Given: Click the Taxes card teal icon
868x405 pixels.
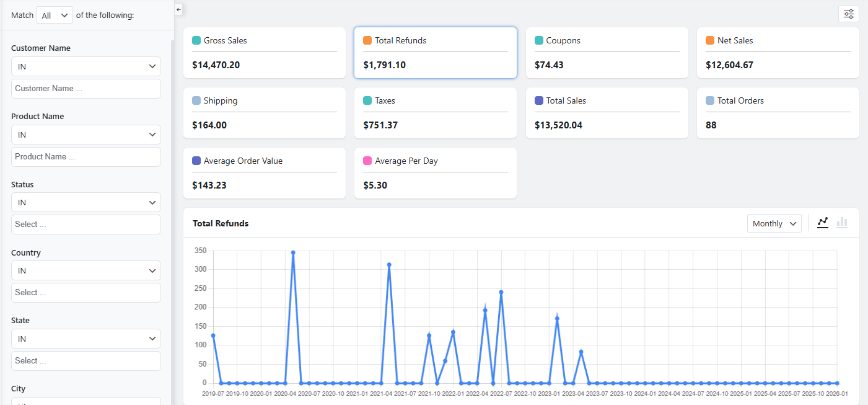Looking at the screenshot, I should (x=367, y=100).
